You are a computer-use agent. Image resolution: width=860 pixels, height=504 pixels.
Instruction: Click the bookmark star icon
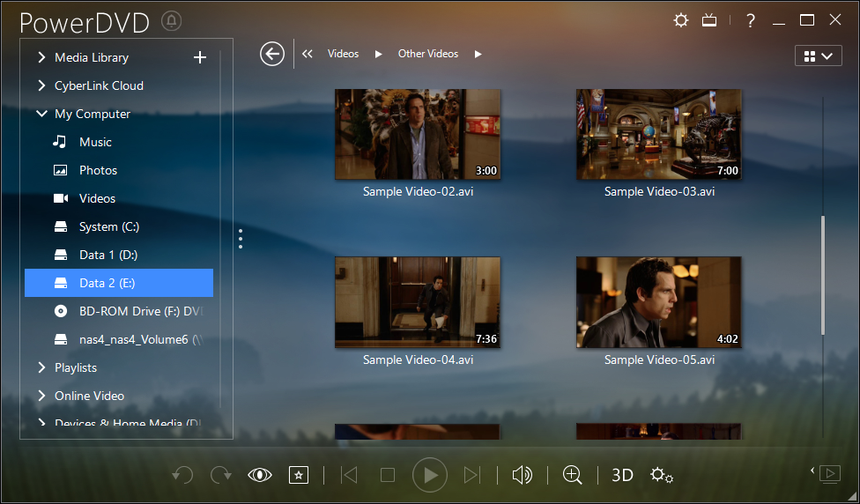[299, 475]
